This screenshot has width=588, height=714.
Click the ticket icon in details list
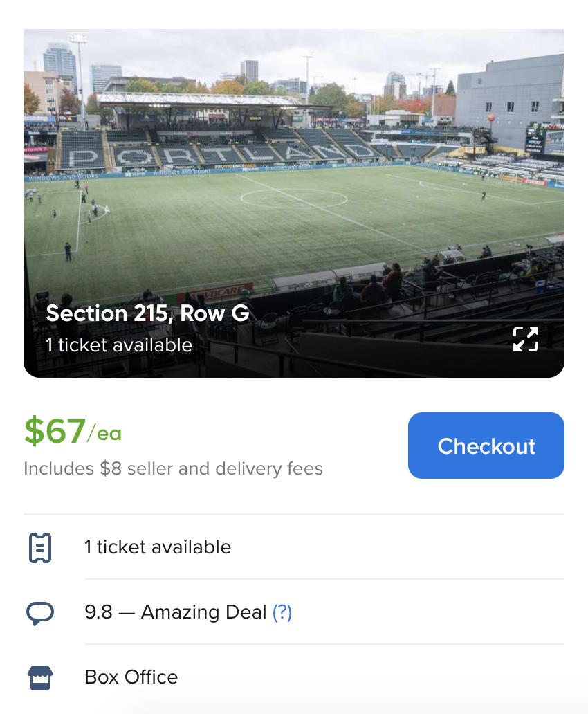pyautogui.click(x=40, y=547)
